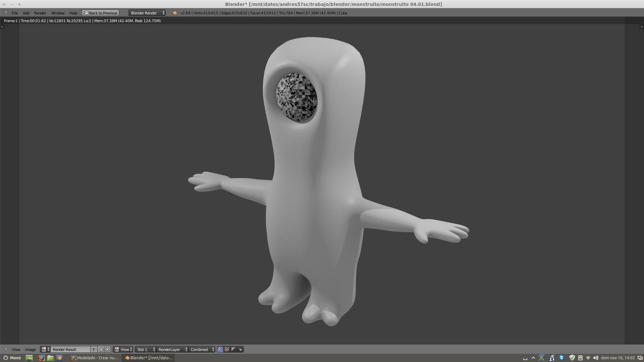This screenshot has width=644, height=362.
Task: Click the editor type icon in bottom header
Action: tap(6, 349)
